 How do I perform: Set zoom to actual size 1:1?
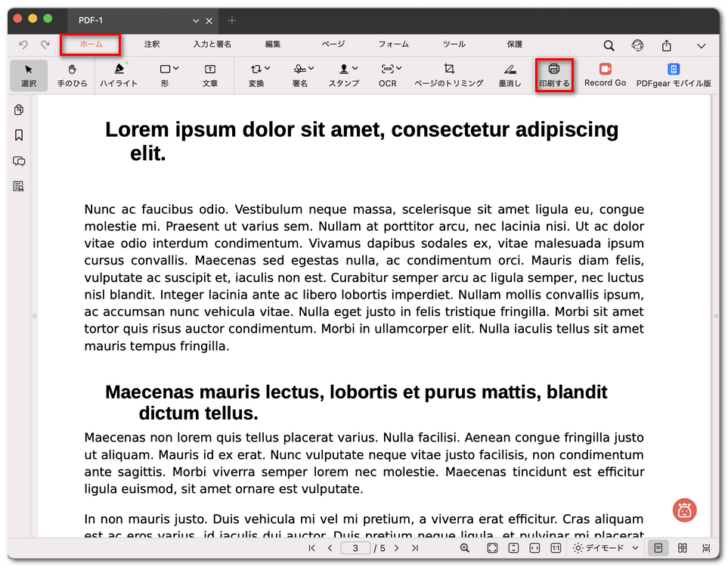click(556, 548)
